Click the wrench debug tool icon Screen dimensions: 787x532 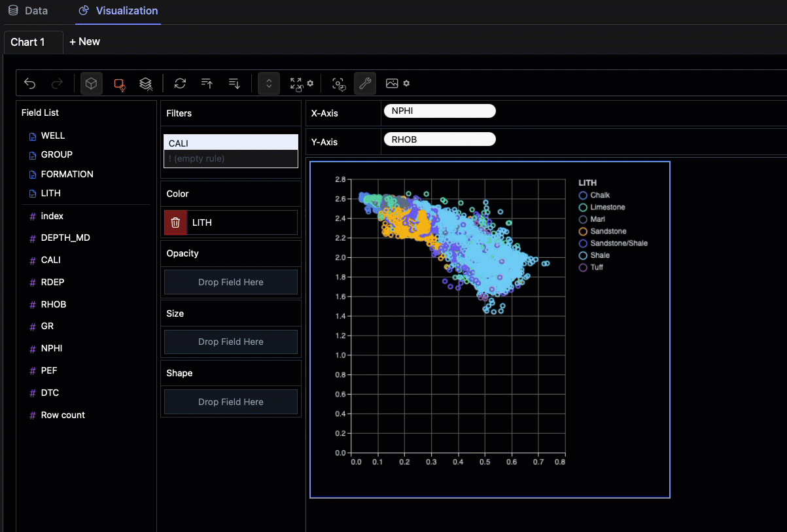coord(365,83)
